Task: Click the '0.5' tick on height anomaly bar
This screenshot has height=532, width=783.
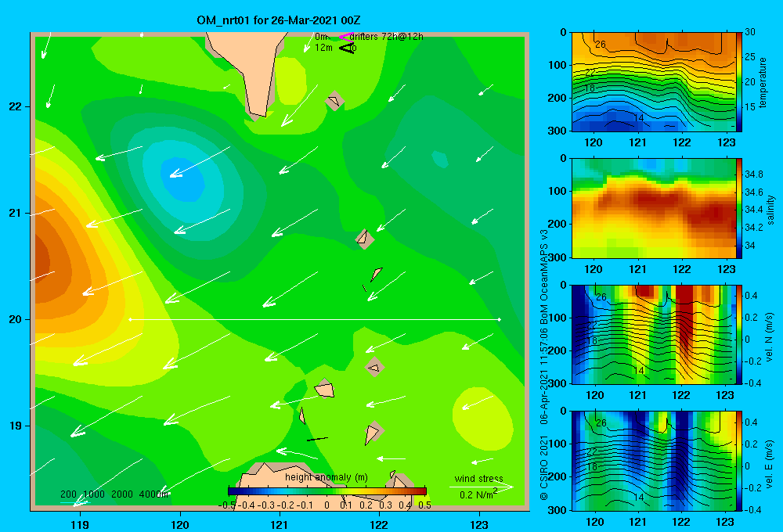Action: [x=424, y=505]
